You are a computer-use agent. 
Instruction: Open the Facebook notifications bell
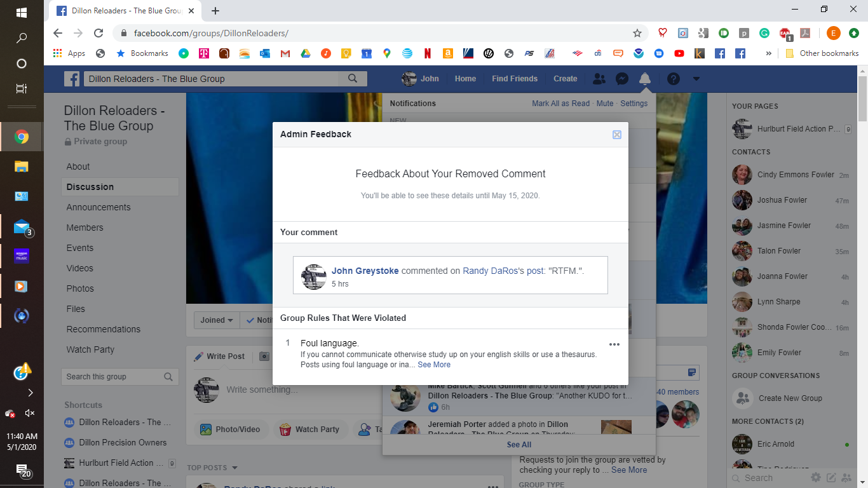click(645, 79)
